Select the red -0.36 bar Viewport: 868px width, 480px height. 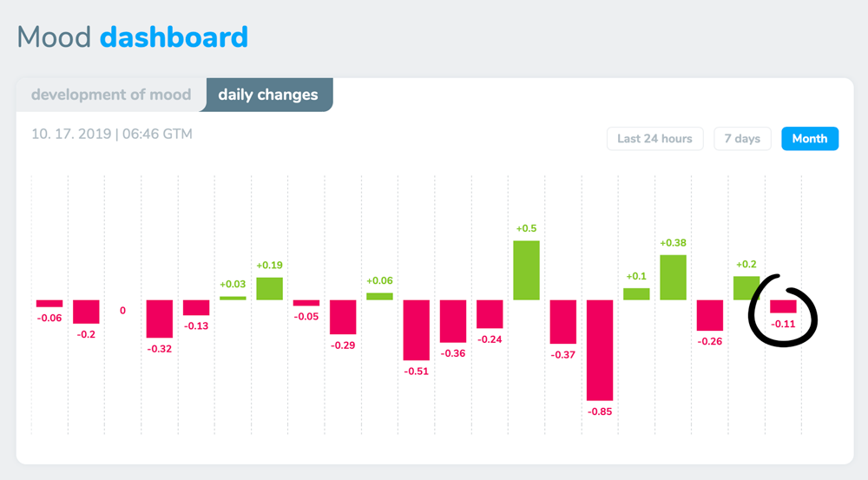[453, 321]
